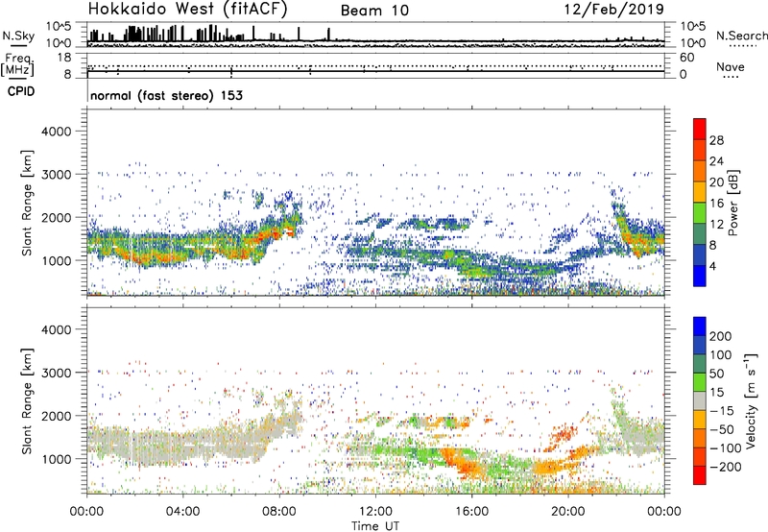Click 'normal (fast stereo) 153' text

tap(166, 95)
